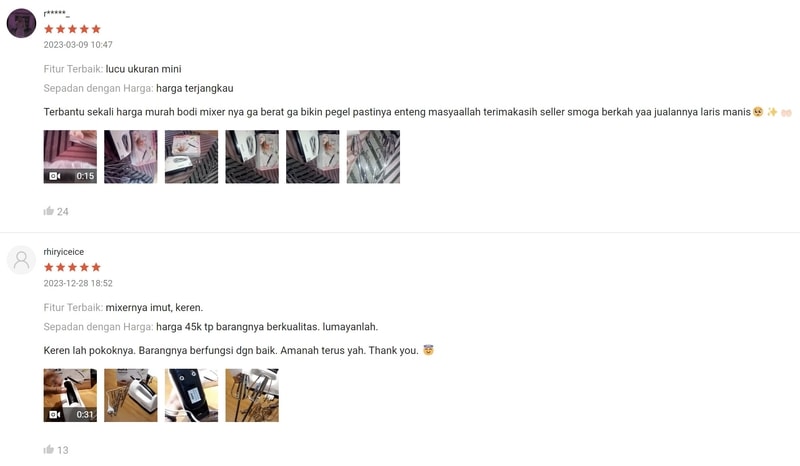Open mixer with beaters photo in second review
800x466 pixels.
131,395
